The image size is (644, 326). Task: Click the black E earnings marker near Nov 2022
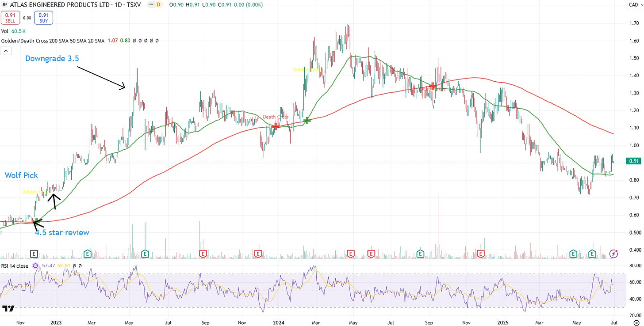point(34,254)
